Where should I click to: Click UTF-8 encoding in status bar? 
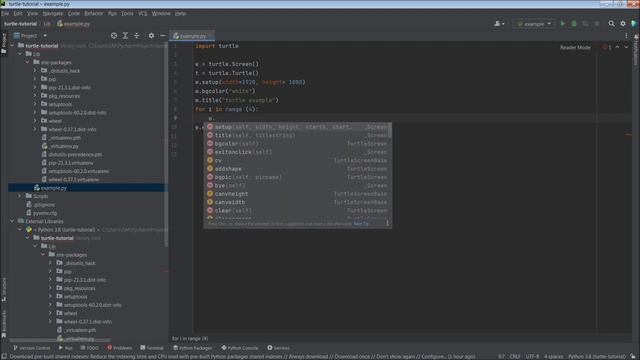tap(532, 356)
